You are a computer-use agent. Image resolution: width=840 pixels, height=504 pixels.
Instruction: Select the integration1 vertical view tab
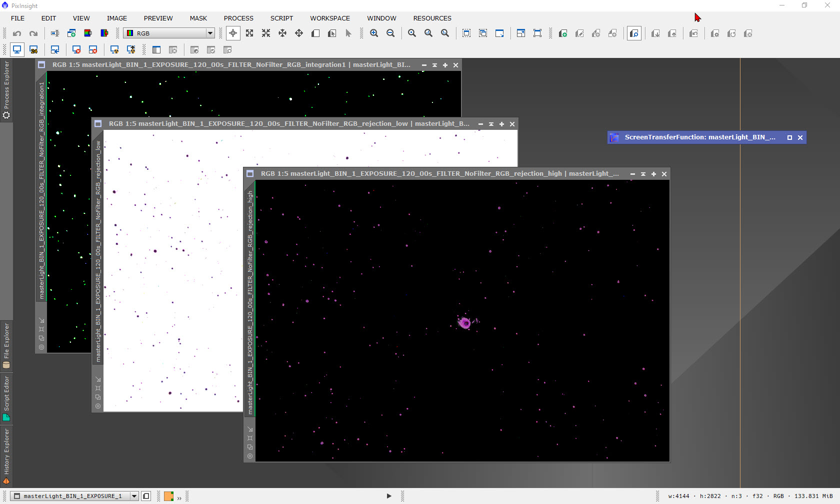click(x=41, y=190)
